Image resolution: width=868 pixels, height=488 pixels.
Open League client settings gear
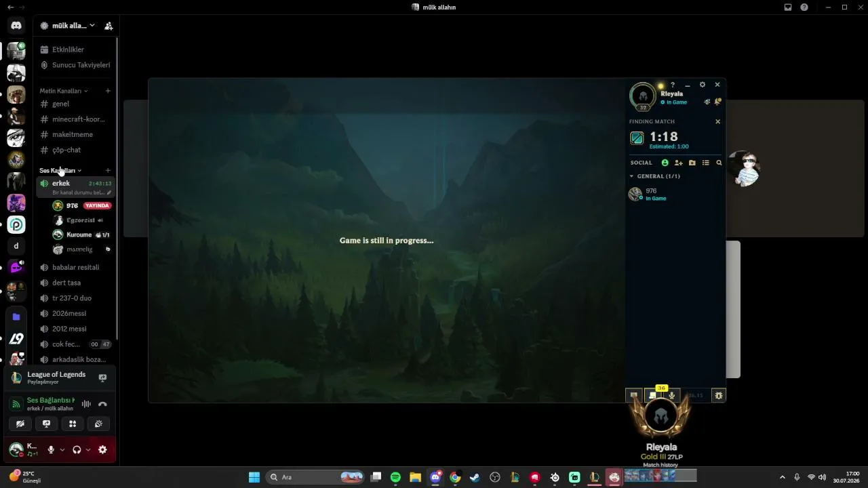[703, 85]
